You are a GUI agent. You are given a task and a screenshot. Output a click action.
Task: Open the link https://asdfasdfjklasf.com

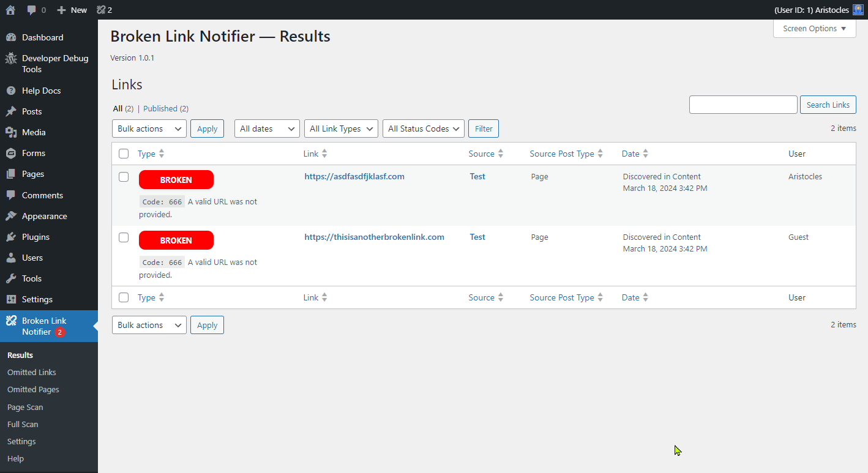click(354, 176)
